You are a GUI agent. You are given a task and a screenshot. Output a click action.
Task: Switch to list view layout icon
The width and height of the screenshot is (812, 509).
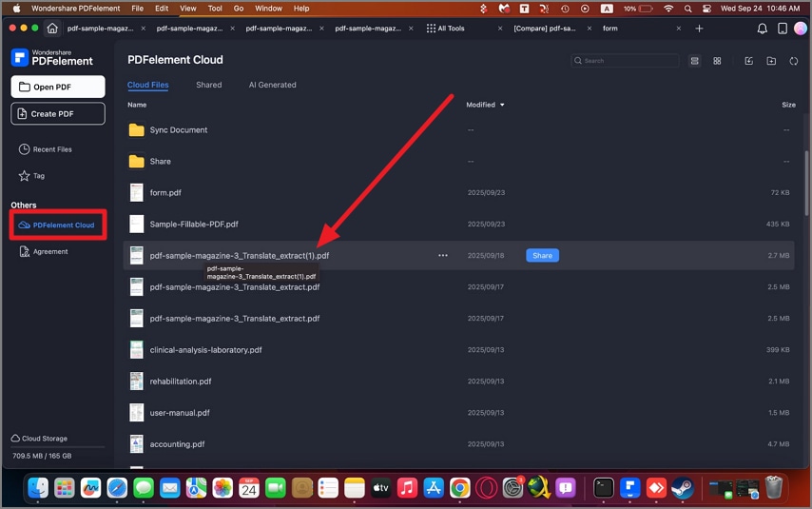[x=694, y=61]
